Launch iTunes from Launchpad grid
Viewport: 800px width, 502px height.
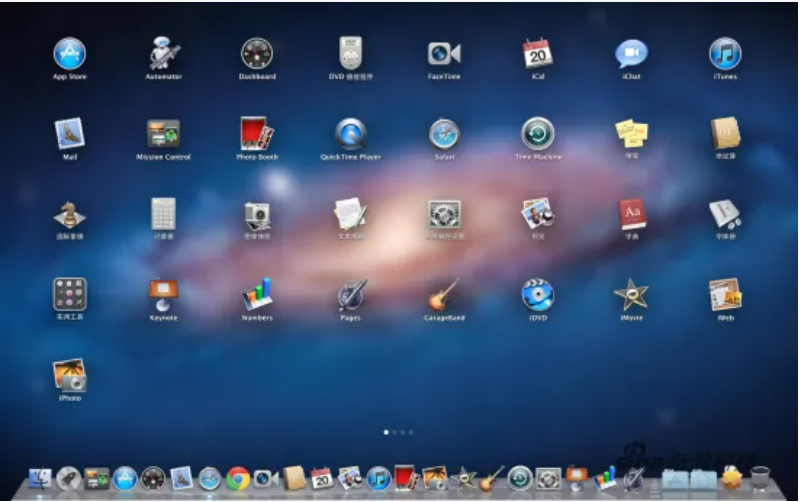click(725, 54)
